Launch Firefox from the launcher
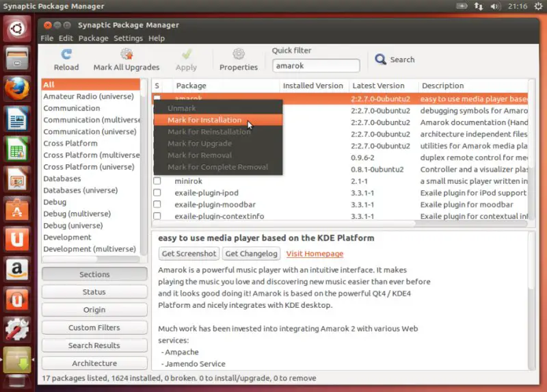The image size is (547, 392). click(x=16, y=89)
